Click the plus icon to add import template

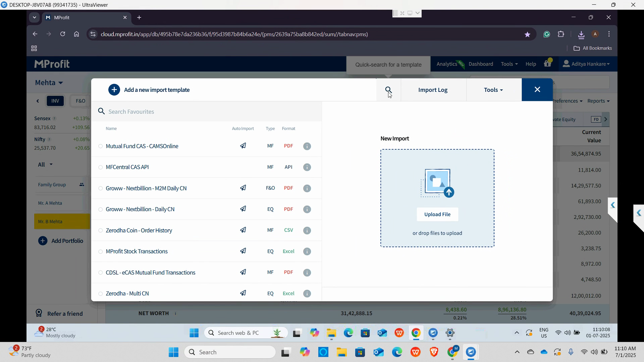(114, 90)
